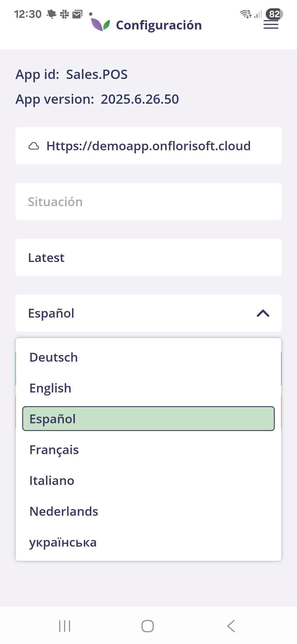The width and height of the screenshot is (297, 644).
Task: Choose Nederlands language option
Action: click(64, 511)
